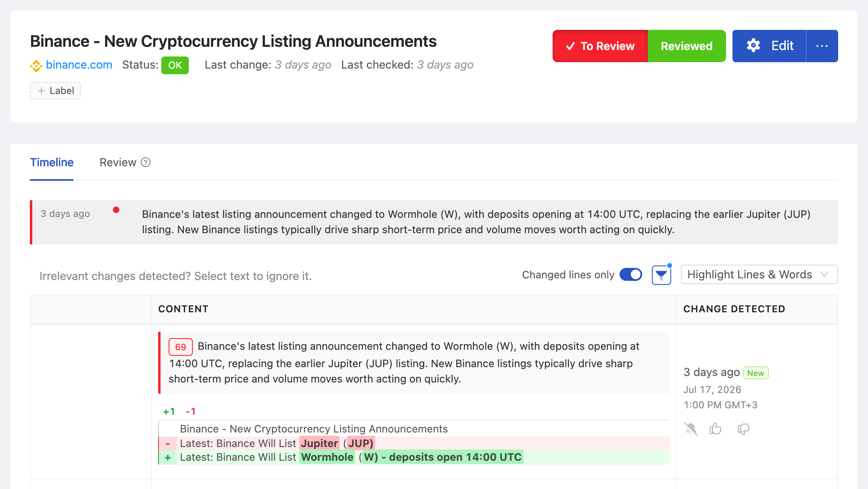This screenshot has width=868, height=489.
Task: Click the '1:00 PM GMT+3' time text
Action: point(721,405)
